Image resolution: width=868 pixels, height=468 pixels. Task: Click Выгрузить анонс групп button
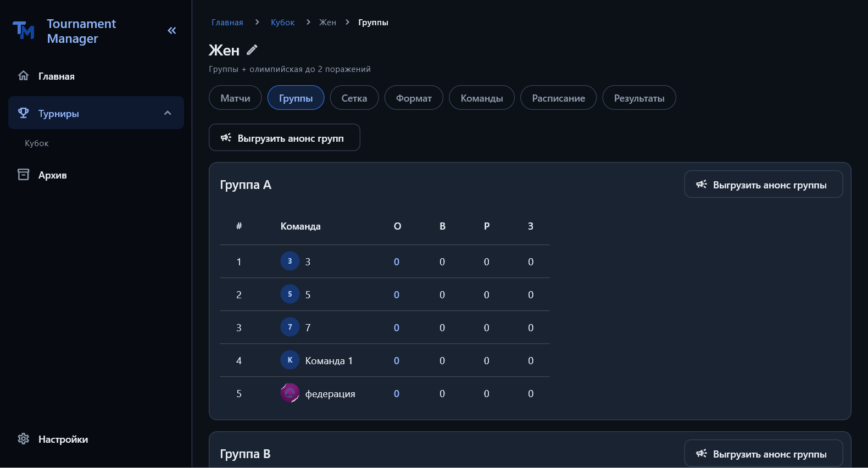click(285, 137)
